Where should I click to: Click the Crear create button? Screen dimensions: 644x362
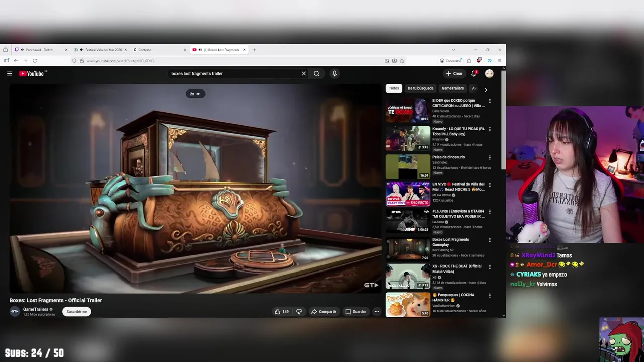[x=454, y=73]
